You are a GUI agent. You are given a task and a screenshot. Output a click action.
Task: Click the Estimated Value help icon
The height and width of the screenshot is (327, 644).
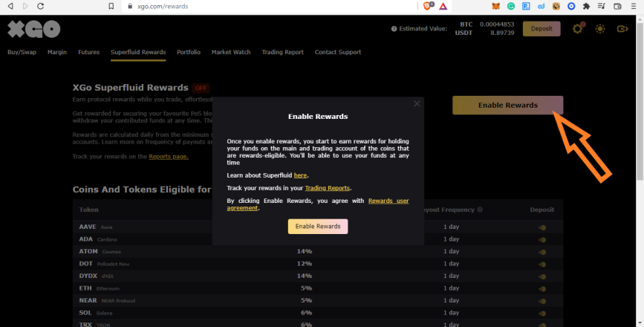tap(394, 29)
